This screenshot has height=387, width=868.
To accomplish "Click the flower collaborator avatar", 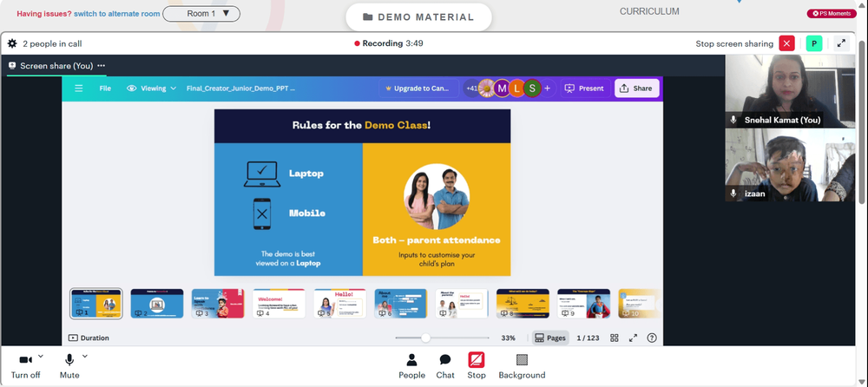I will (486, 88).
